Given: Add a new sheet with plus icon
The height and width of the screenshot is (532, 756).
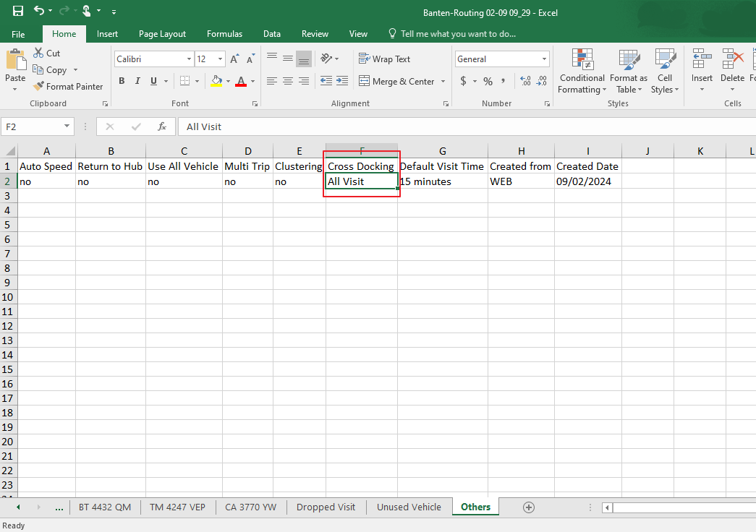Looking at the screenshot, I should 529,507.
